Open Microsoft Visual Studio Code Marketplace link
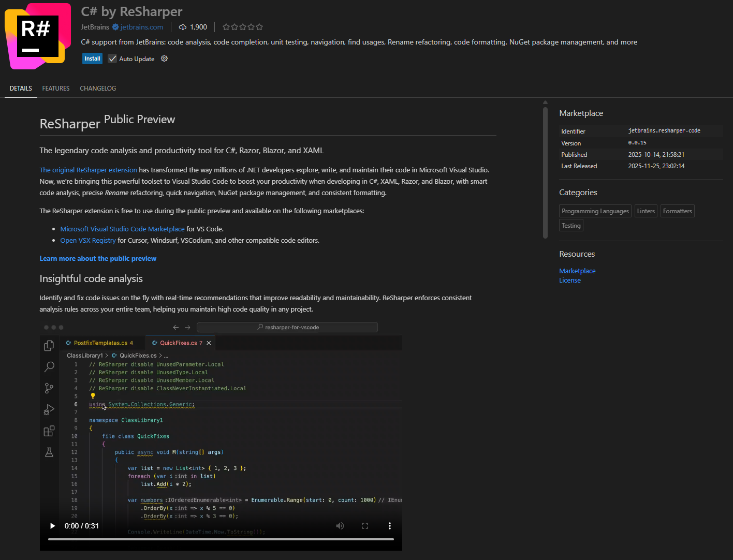This screenshot has height=560, width=733. click(122, 229)
